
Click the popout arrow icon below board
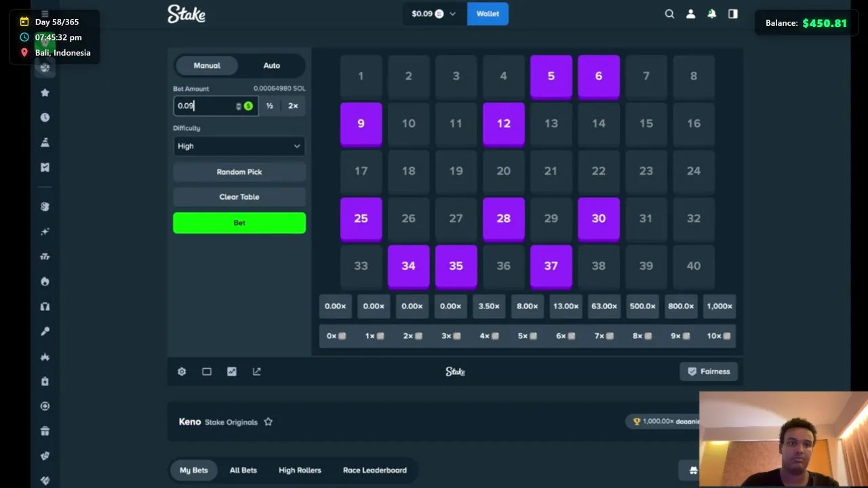[257, 371]
